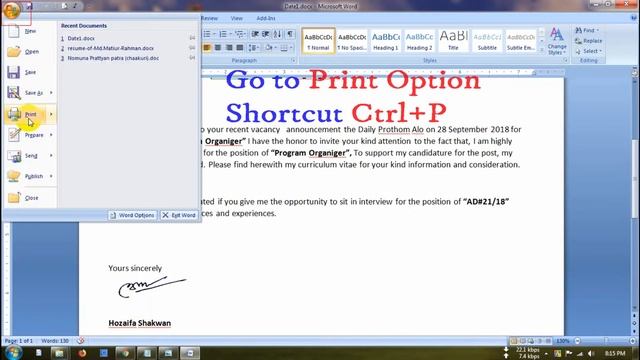The width and height of the screenshot is (640, 360).
Task: Pin resume-of-Md.Matiur-Rahman.docx to the list
Action: pyautogui.click(x=192, y=48)
